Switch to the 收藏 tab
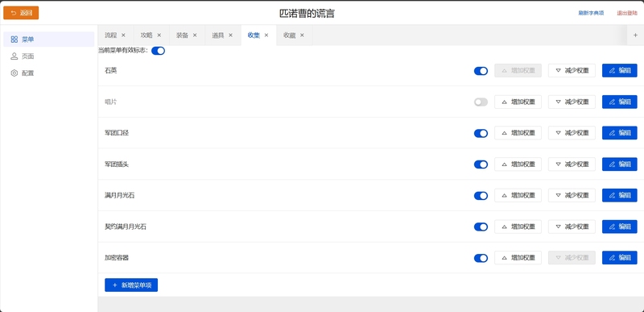The height and width of the screenshot is (312, 644). [289, 35]
